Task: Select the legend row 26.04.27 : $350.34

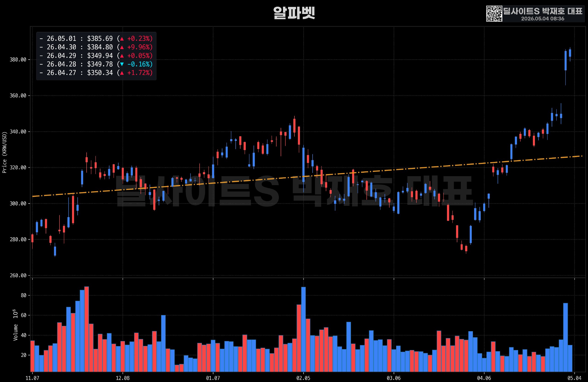Action: click(x=96, y=73)
